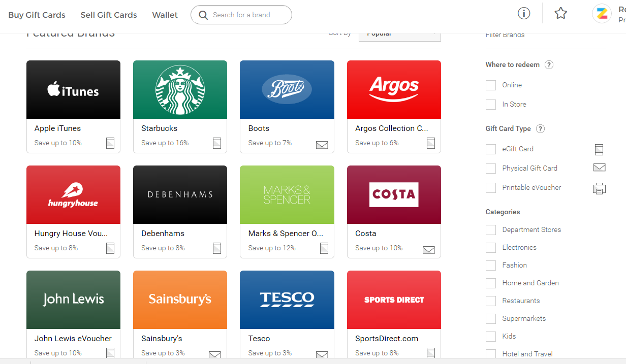This screenshot has width=626, height=364.
Task: Click 'Save up to 6%' on Argos
Action: tap(377, 143)
